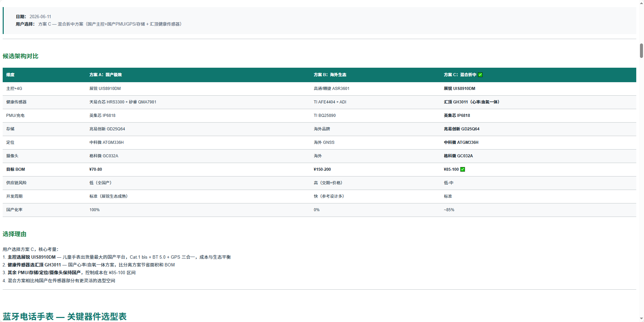The height and width of the screenshot is (322, 644).
Task: Select the date value 2026-06-11
Action: (x=40, y=17)
